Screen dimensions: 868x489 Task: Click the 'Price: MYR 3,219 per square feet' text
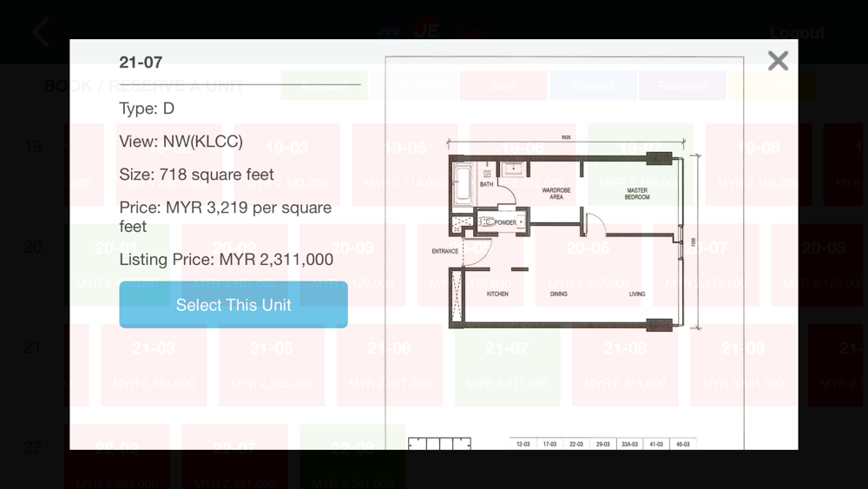pos(226,216)
